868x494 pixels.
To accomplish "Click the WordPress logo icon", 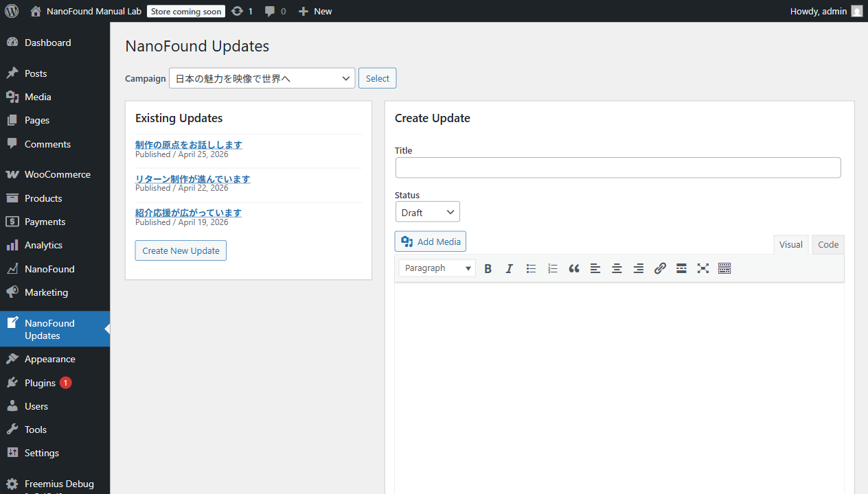I will 12,11.
